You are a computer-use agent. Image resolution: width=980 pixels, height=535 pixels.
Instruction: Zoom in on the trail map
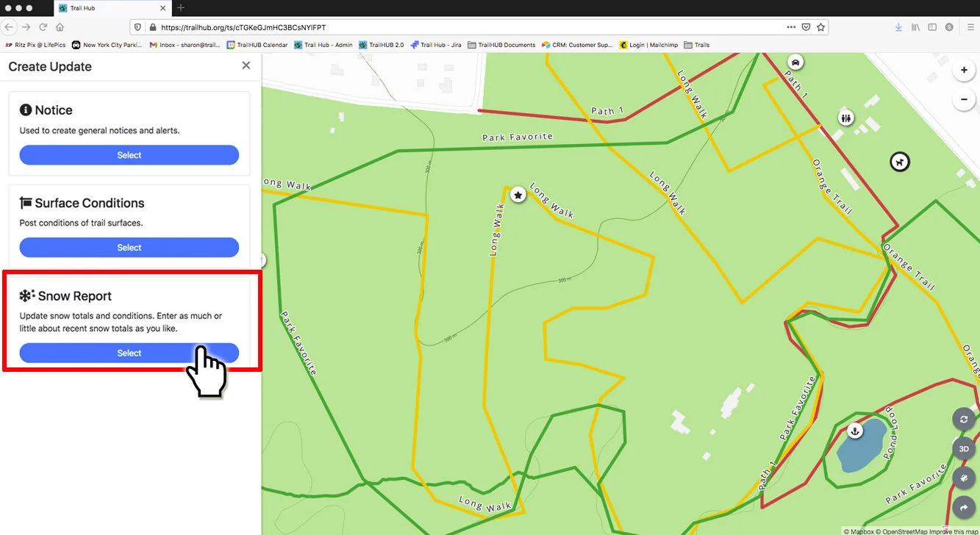(964, 71)
